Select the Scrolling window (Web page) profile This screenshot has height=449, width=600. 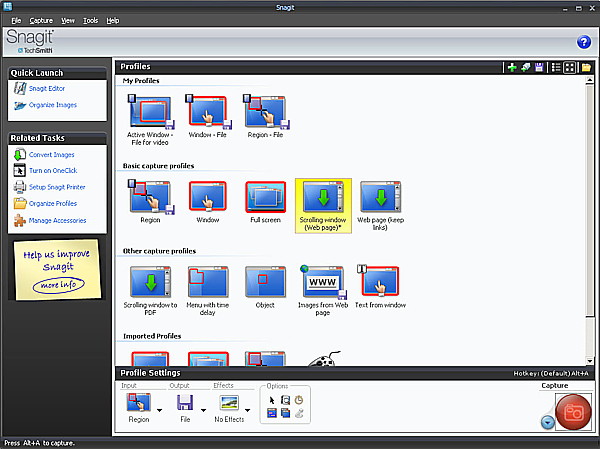pos(323,206)
